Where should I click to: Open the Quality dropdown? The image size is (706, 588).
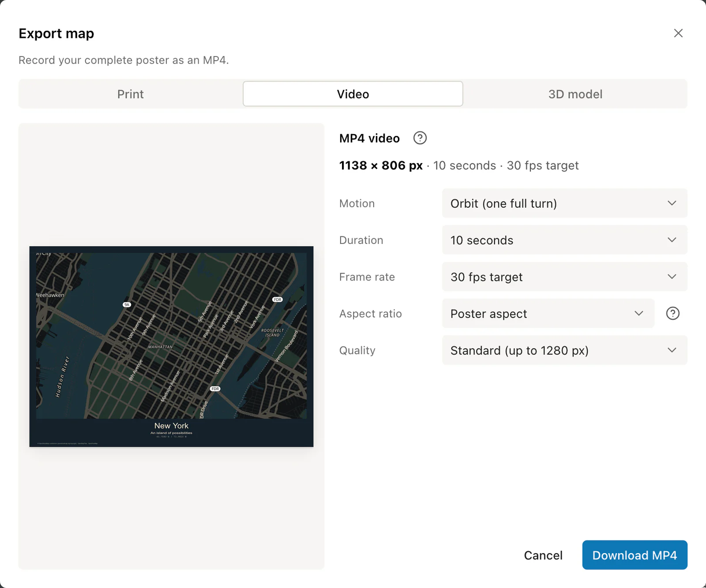[564, 350]
